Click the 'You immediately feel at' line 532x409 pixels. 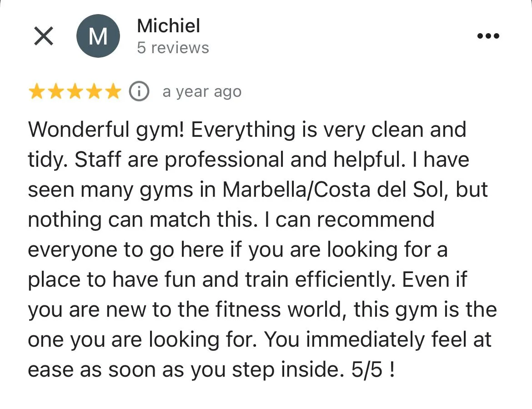tap(377, 339)
